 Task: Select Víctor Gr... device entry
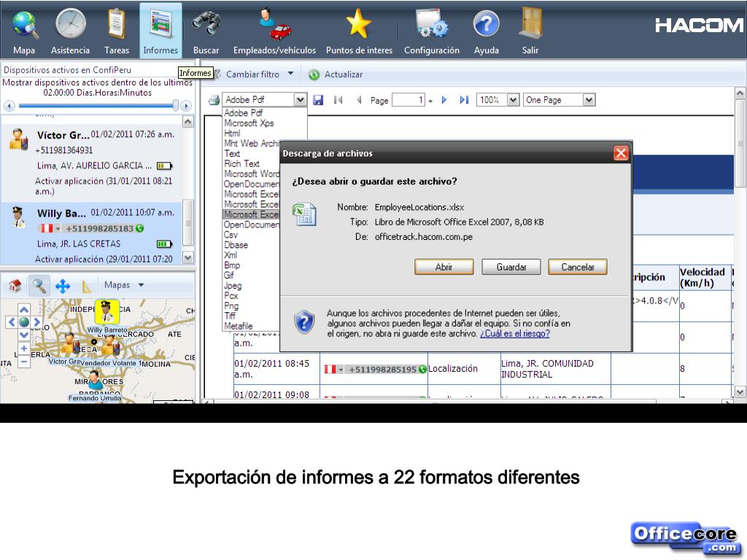pos(93,163)
